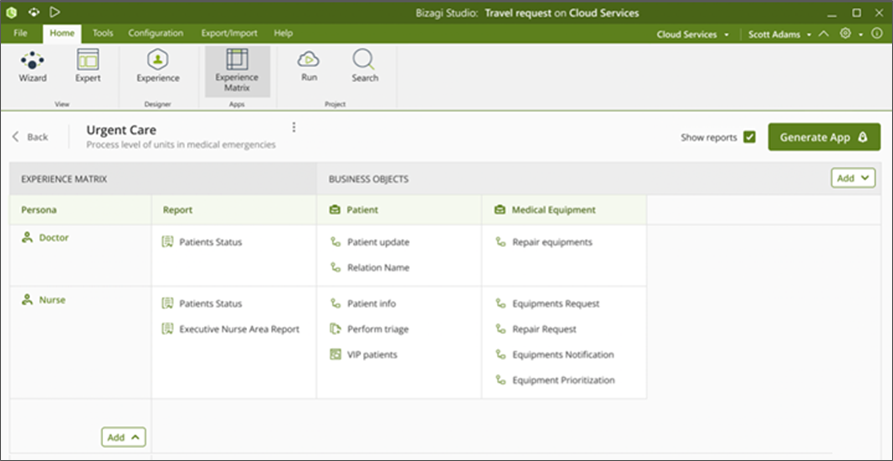This screenshot has height=461, width=893.
Task: Open Doctor's Patients Status report
Action: pyautogui.click(x=211, y=242)
